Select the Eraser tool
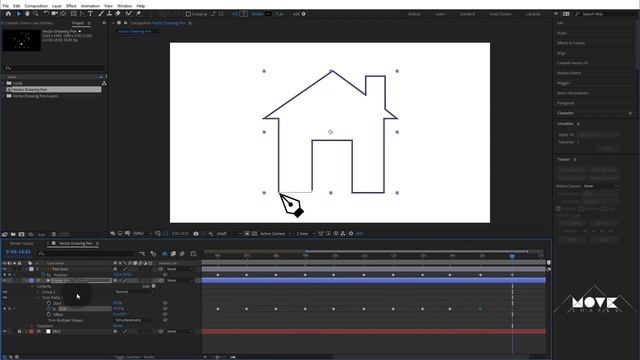 coord(118,14)
